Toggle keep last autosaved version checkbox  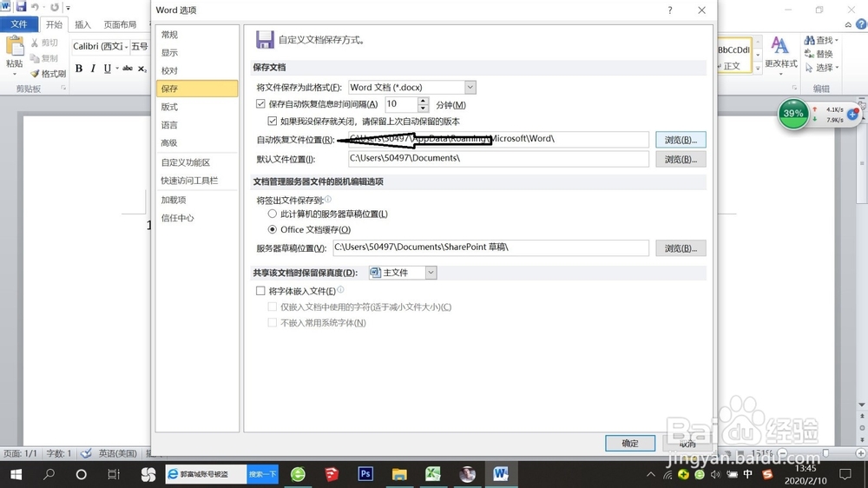(273, 121)
